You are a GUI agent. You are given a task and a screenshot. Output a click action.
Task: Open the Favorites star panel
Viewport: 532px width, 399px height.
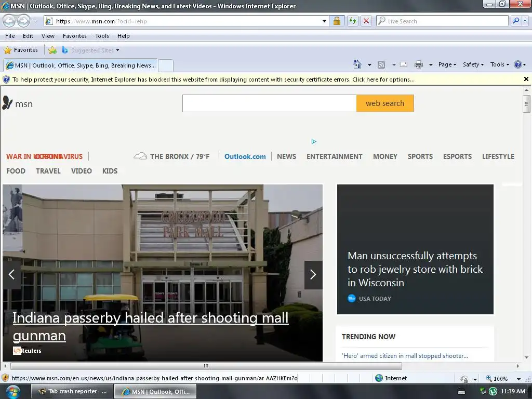[21, 50]
